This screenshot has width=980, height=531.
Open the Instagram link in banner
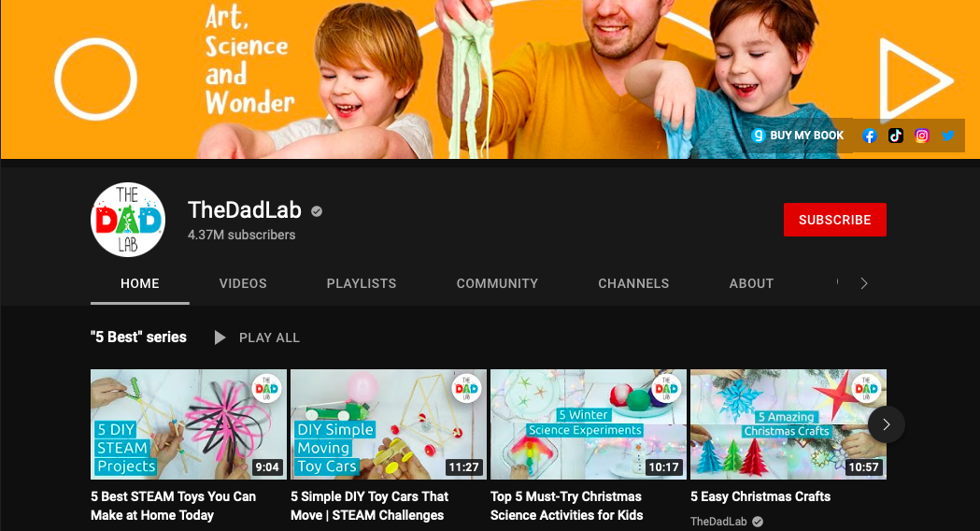click(922, 136)
